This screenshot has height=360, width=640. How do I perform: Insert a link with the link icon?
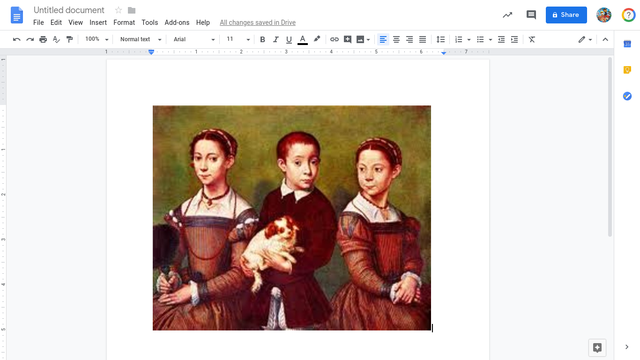coord(334,40)
